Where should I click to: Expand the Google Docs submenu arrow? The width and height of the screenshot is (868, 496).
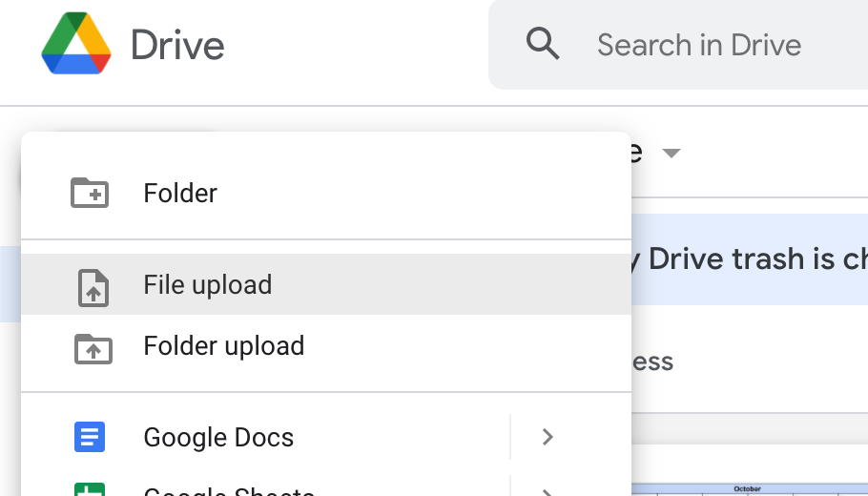tap(548, 437)
